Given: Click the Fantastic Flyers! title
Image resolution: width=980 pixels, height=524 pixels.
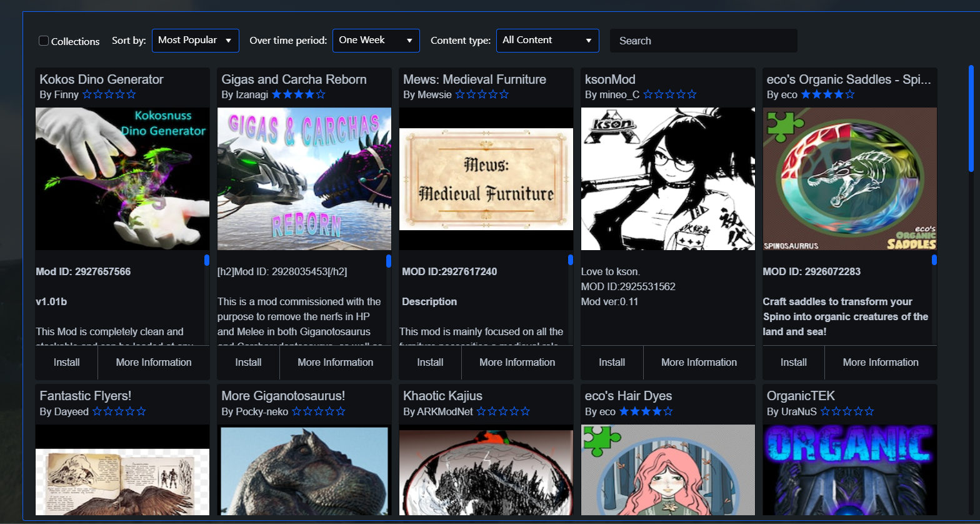Looking at the screenshot, I should point(86,396).
